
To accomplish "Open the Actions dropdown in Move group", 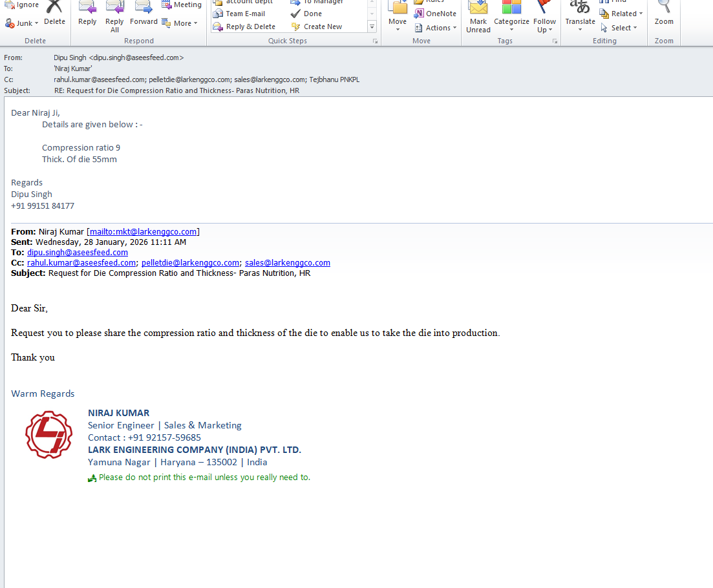I will 436,28.
